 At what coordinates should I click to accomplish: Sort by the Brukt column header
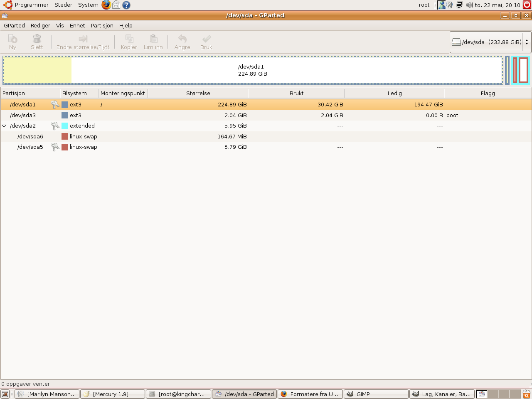click(x=296, y=93)
